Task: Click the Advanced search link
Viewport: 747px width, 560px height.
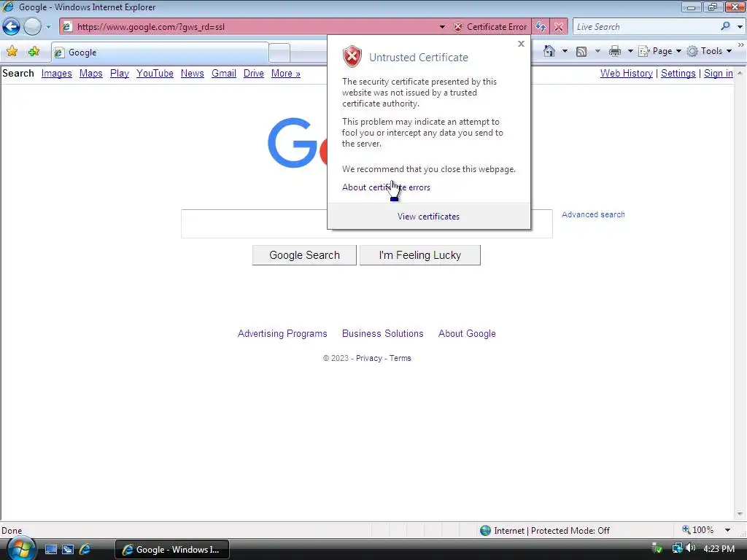Action: [593, 215]
